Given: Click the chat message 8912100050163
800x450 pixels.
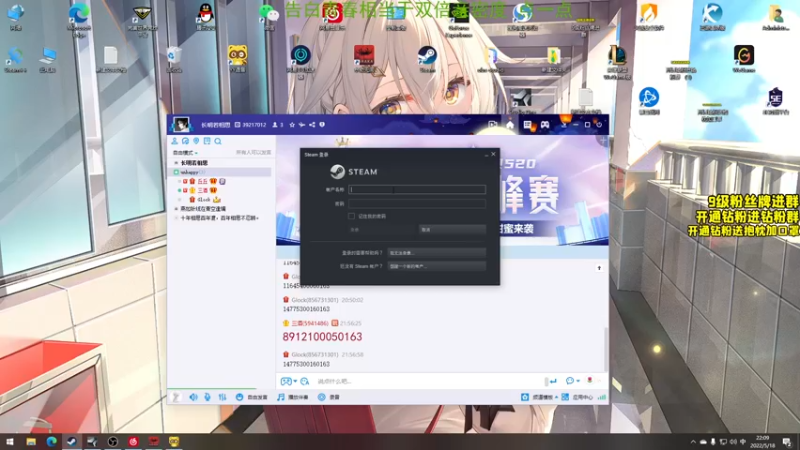Looking at the screenshot, I should pyautogui.click(x=322, y=337).
